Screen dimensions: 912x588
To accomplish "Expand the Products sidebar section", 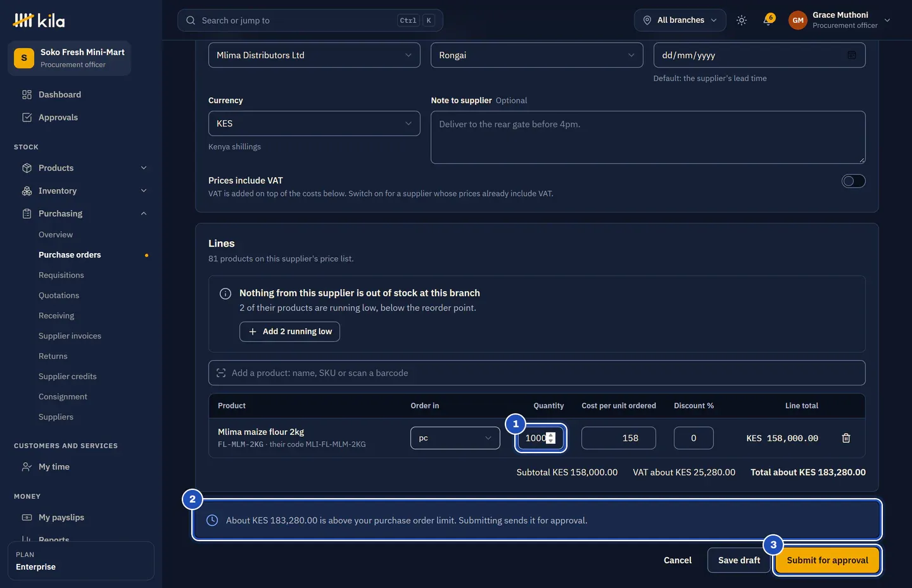I will [x=84, y=168].
